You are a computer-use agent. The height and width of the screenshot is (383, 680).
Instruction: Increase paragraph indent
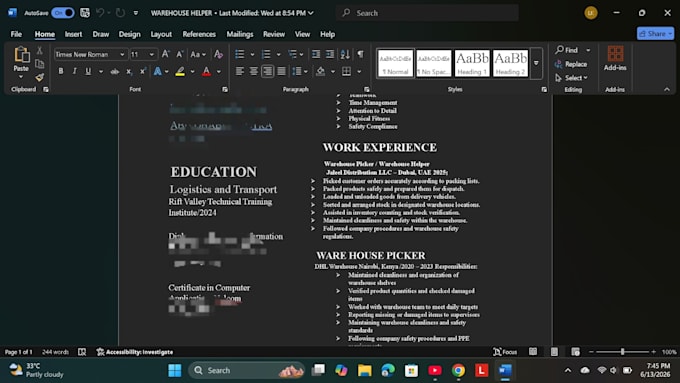pos(330,54)
